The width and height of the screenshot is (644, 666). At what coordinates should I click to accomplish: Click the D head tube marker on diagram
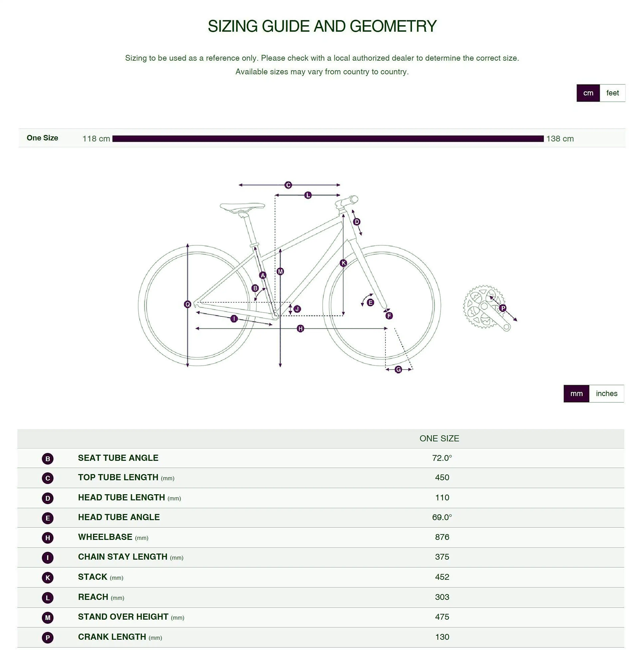pyautogui.click(x=356, y=222)
